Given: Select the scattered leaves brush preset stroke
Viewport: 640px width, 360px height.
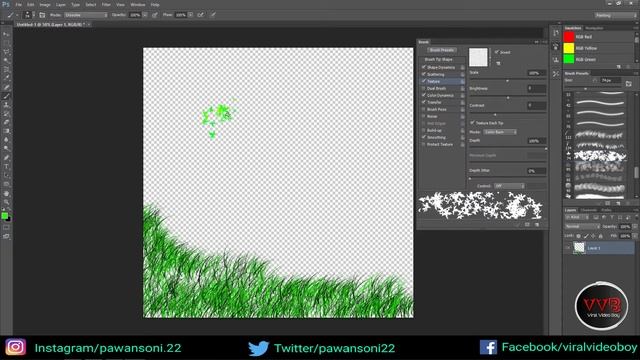Looking at the screenshot, I should 600,156.
